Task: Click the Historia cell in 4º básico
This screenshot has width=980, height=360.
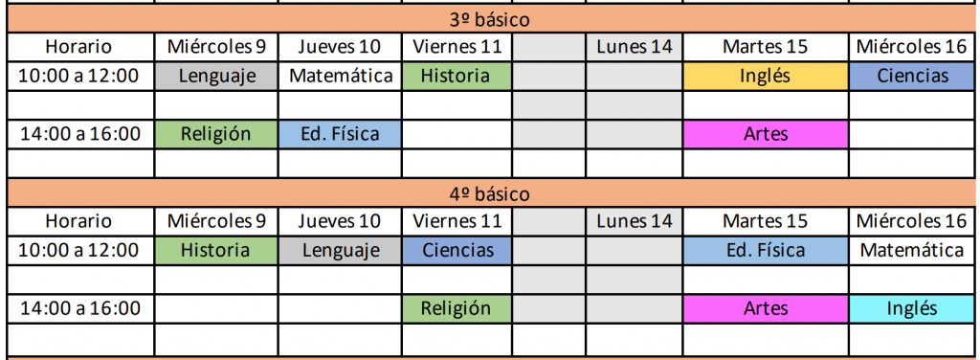Action: click(x=216, y=251)
